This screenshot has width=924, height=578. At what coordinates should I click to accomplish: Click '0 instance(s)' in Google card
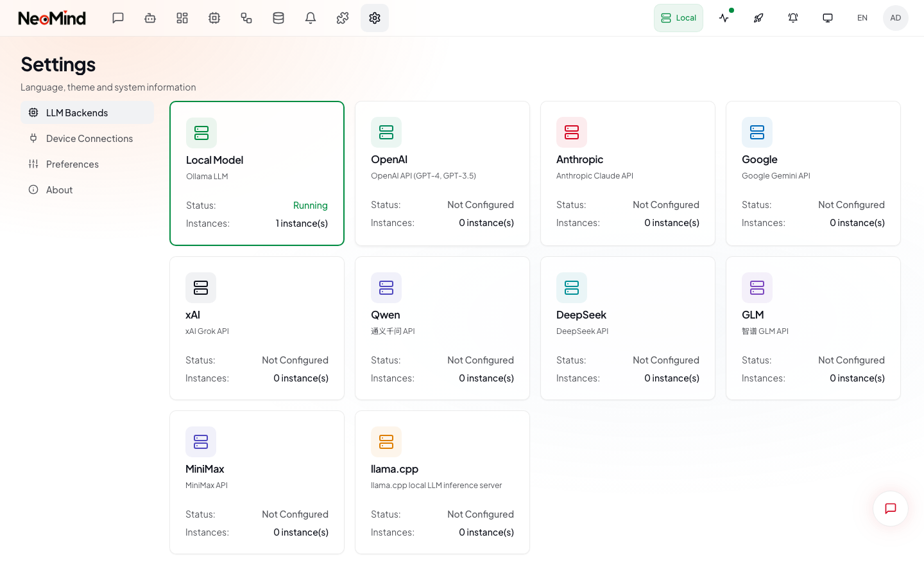(857, 223)
